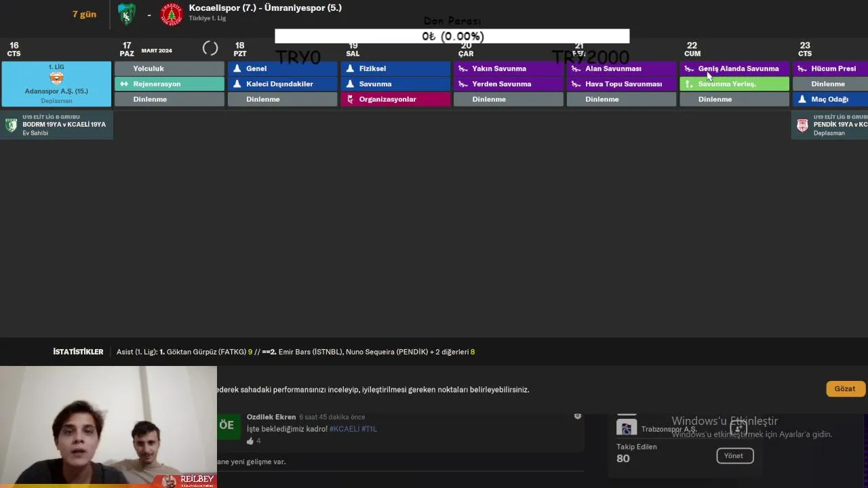Select the Organizasyonlar session
This screenshot has height=488, width=868.
[395, 99]
